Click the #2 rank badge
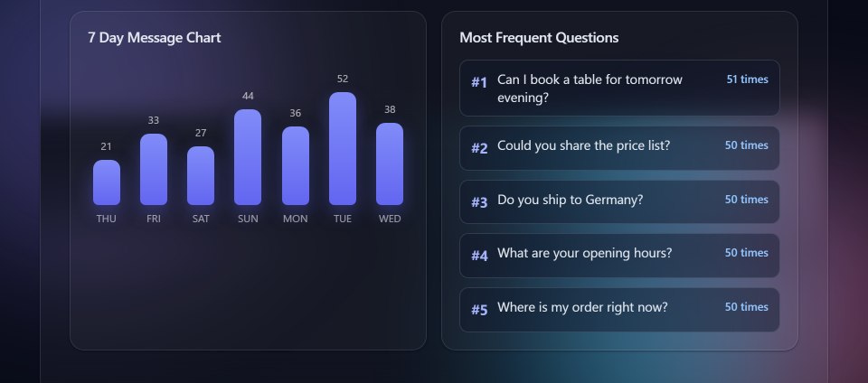 point(479,148)
